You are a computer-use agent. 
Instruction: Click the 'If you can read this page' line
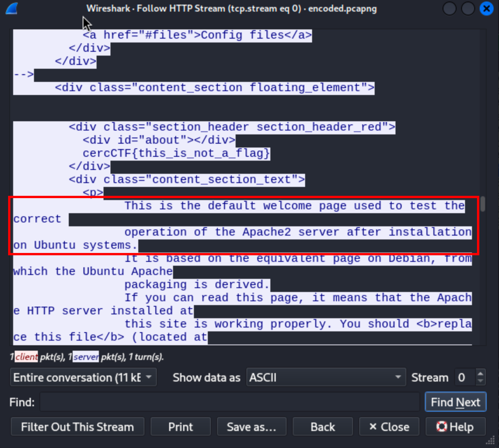pos(298,298)
